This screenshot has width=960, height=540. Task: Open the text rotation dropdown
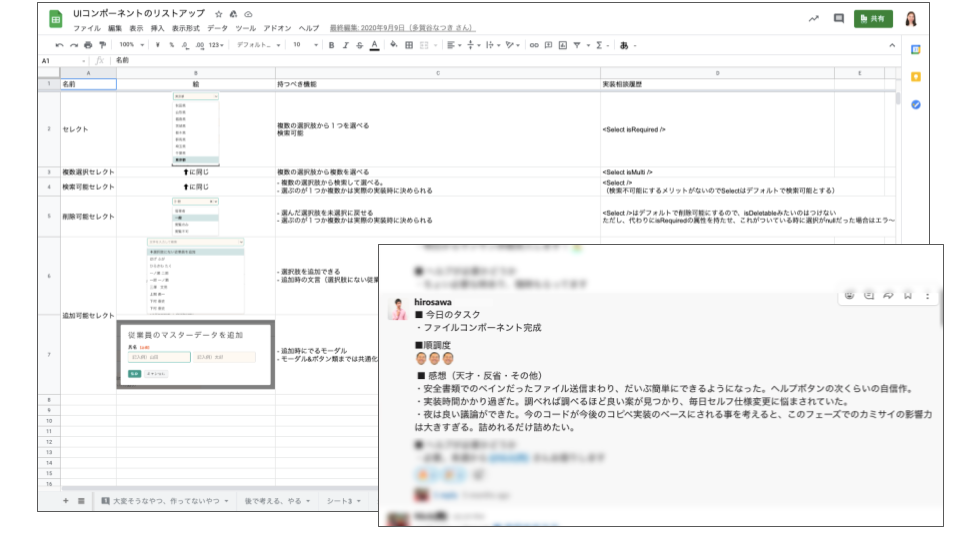coord(512,45)
